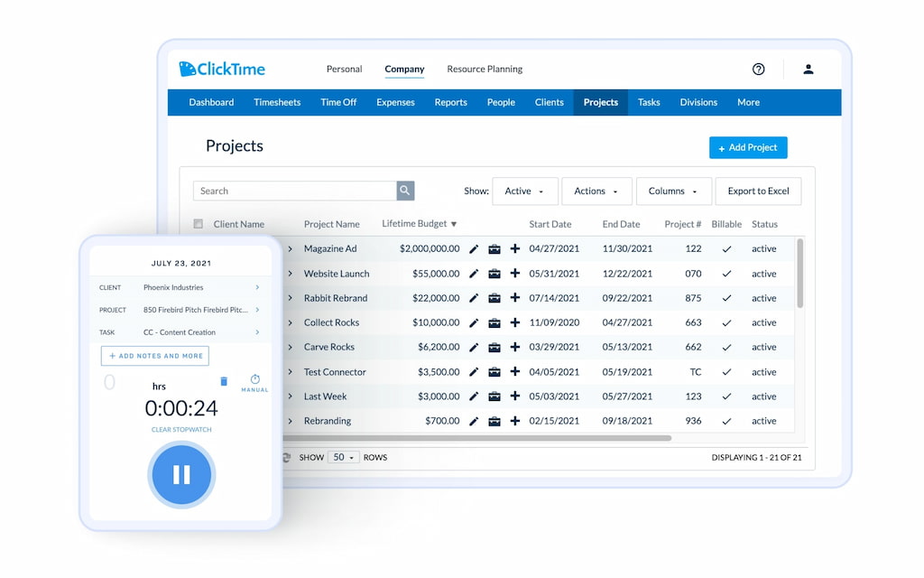Click the Add Project button
The width and height of the screenshot is (924, 578).
[x=748, y=147]
